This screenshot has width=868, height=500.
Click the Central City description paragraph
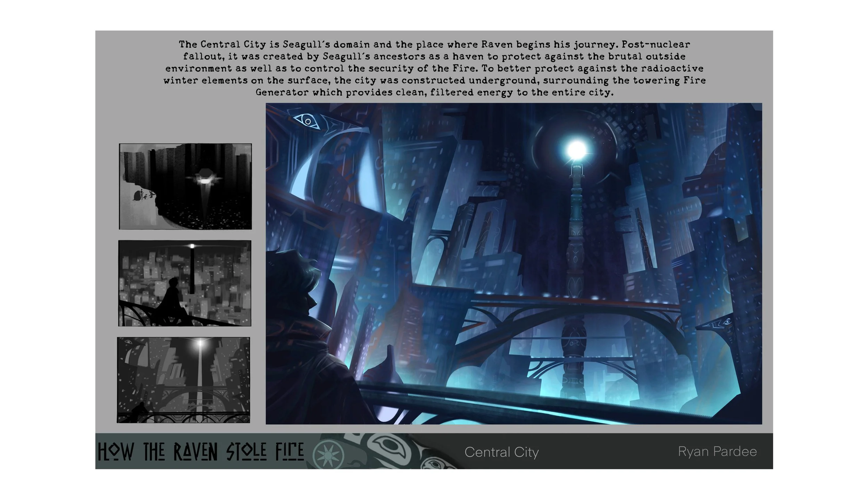(x=434, y=68)
